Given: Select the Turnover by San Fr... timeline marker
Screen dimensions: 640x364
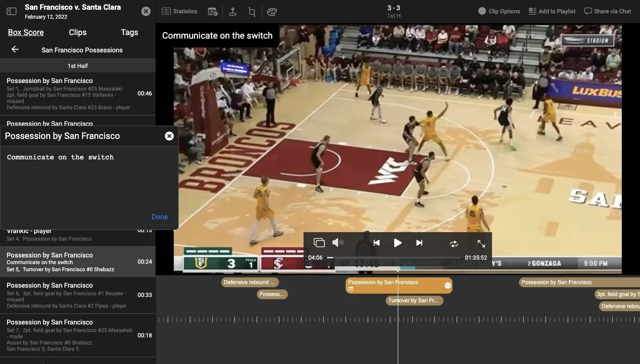Looking at the screenshot, I should click(415, 301).
